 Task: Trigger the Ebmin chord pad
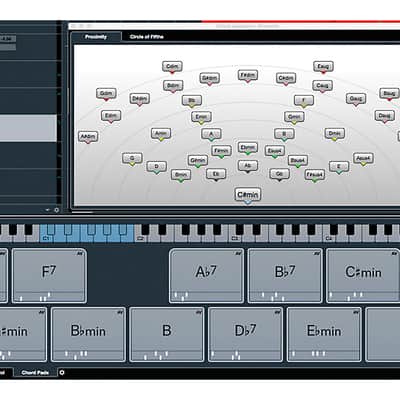click(324, 334)
